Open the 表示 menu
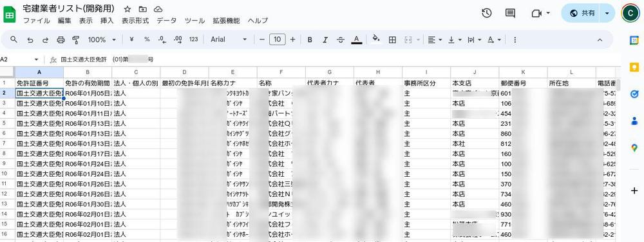Screen dimensions: 644x242 (86, 21)
